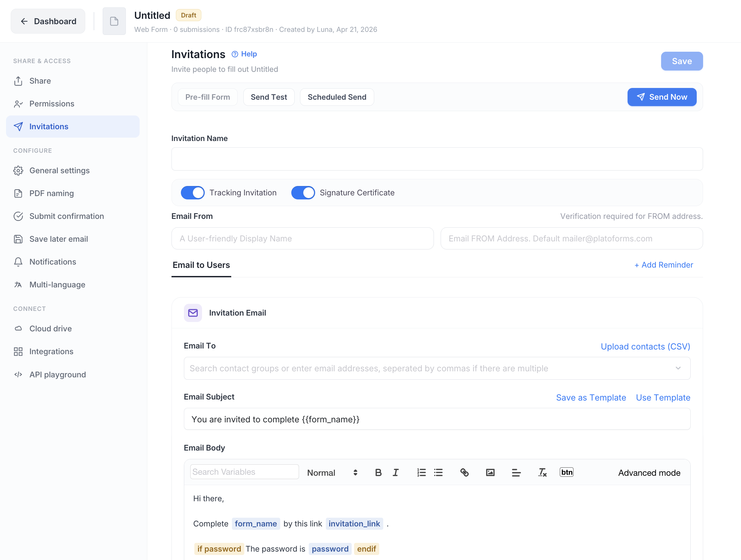
Task: Click the Send Test button
Action: click(x=269, y=97)
